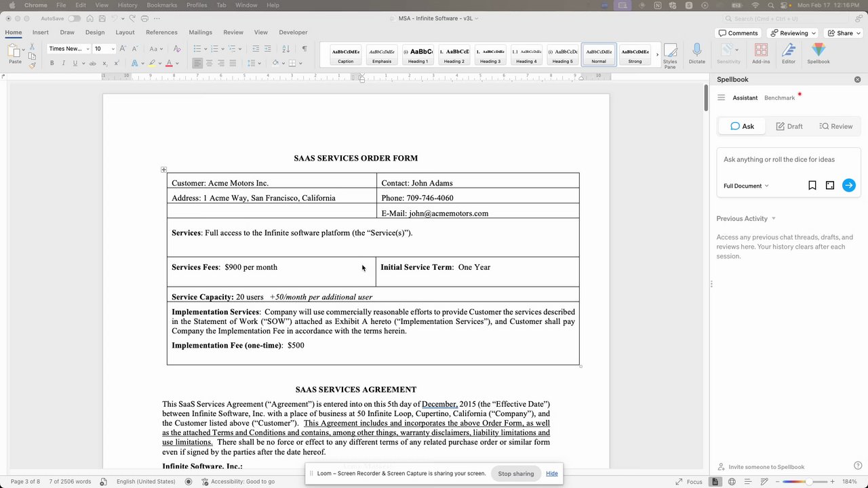Decrease font size with the smaller A

pos(135,49)
